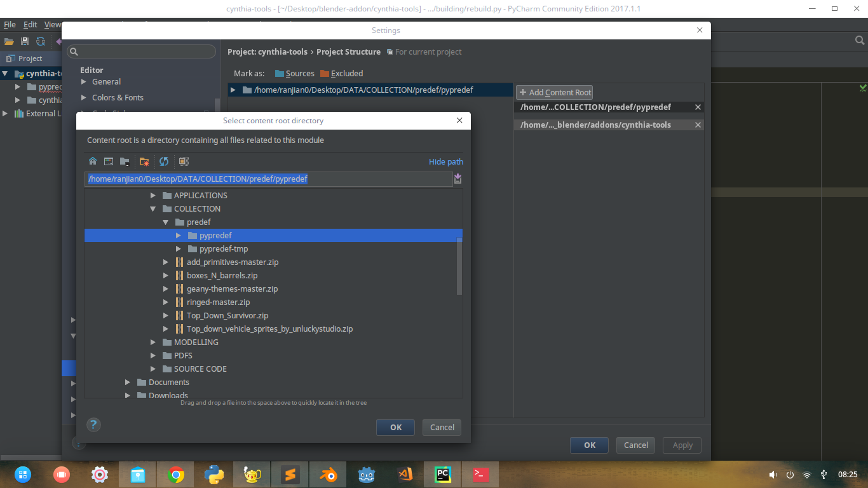Screen dimensions: 868x488
Task: Expand the PDFS folder
Action: coord(153,356)
